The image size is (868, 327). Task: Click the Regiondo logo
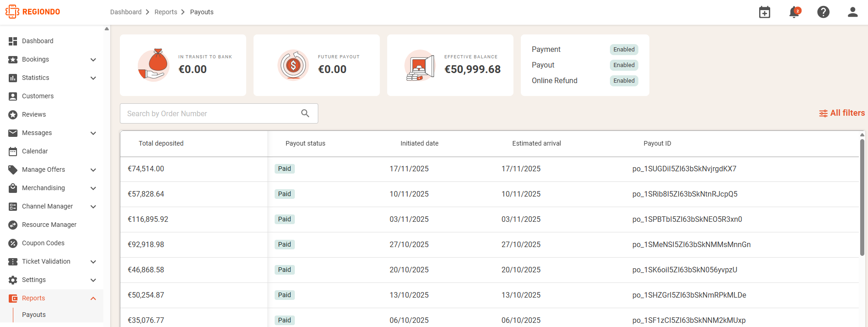coord(33,12)
